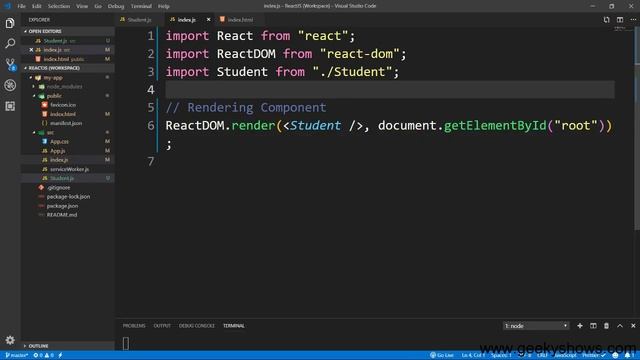The image size is (640, 360).
Task: Open errors and warnings count in status bar
Action: tap(44, 356)
